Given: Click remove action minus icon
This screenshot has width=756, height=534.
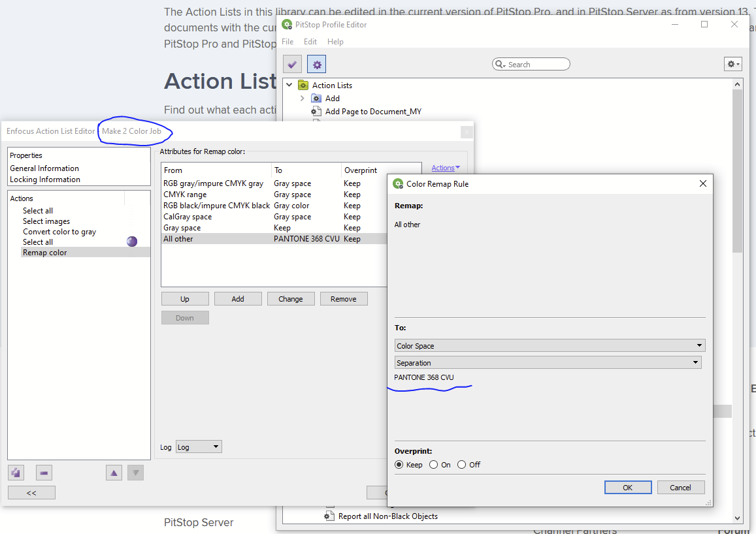Looking at the screenshot, I should (44, 473).
